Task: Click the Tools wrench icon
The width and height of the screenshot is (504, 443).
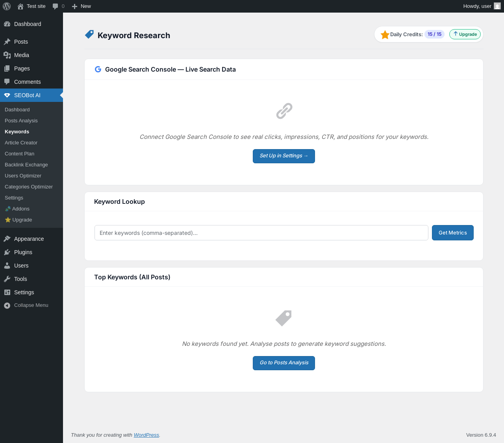Action: pos(7,279)
